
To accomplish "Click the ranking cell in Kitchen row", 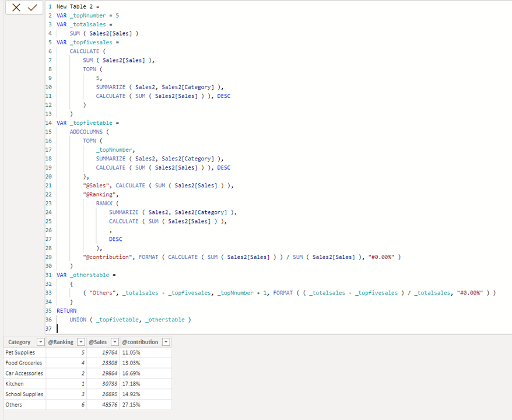I will (x=66, y=384).
